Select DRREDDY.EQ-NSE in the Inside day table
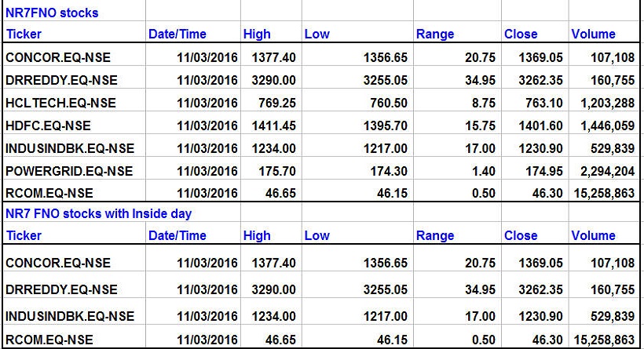The width and height of the screenshot is (644, 349). tap(62, 290)
